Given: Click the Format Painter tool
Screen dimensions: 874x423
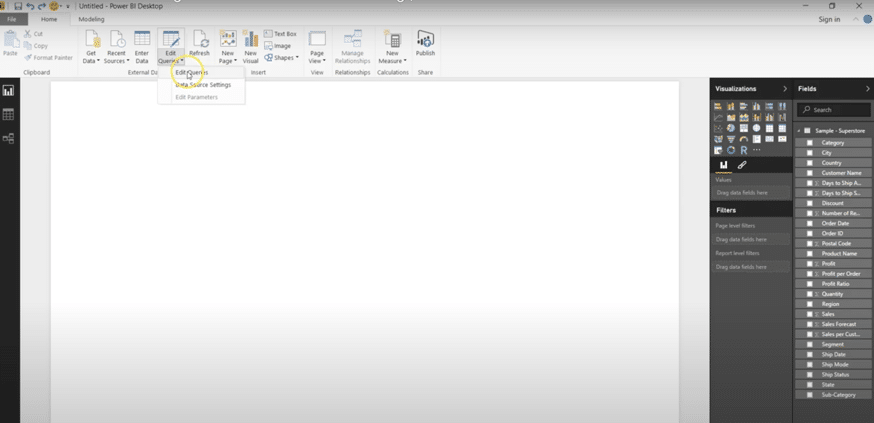Looking at the screenshot, I should tap(48, 57).
